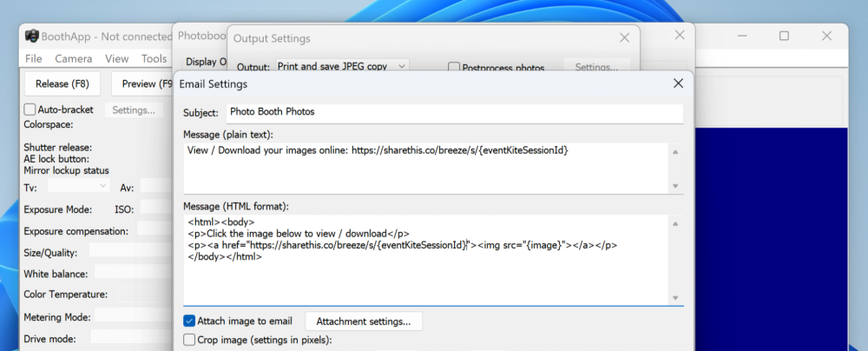Click in the HTML format message box

[x=425, y=260]
